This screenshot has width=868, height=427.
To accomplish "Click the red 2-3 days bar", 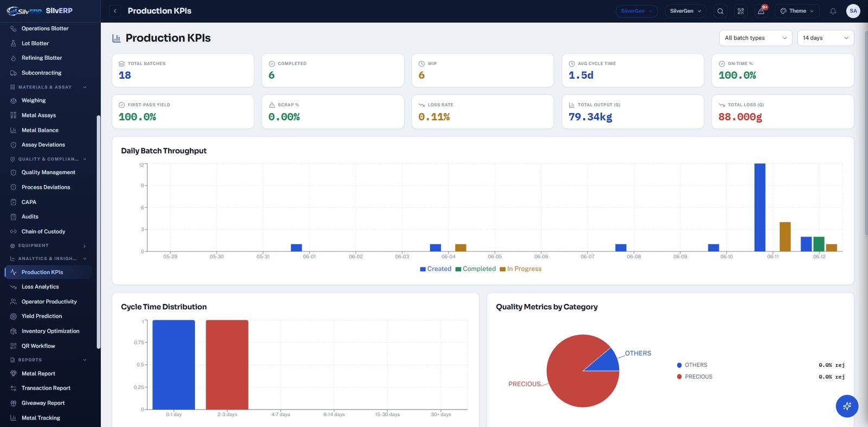I will pyautogui.click(x=227, y=365).
